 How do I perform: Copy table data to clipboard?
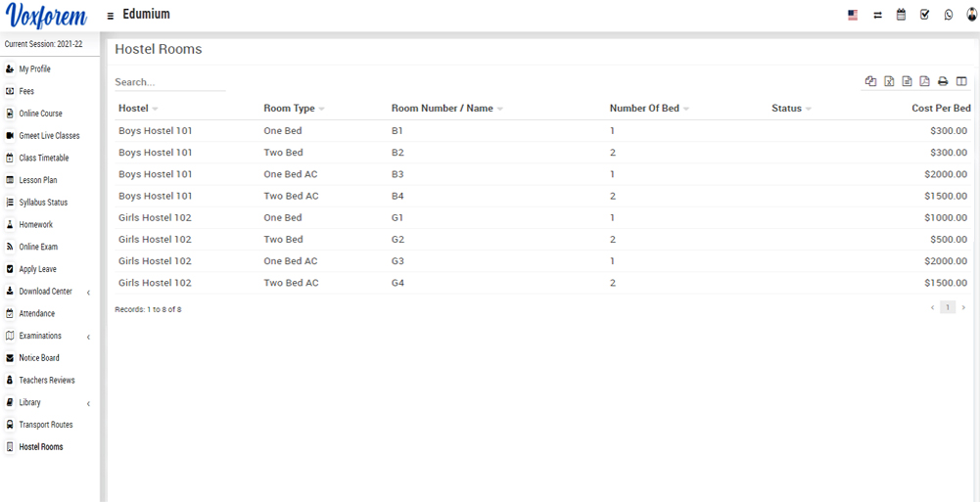(x=870, y=82)
